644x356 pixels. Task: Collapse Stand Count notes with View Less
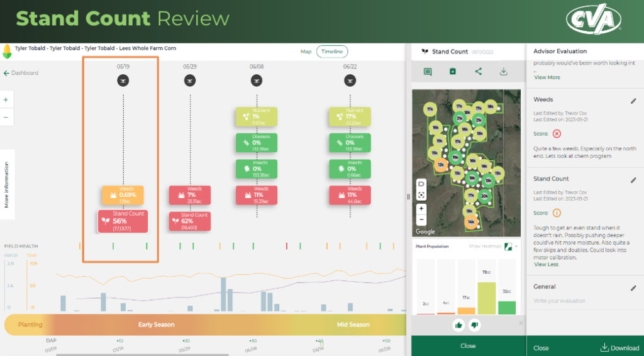pyautogui.click(x=545, y=264)
